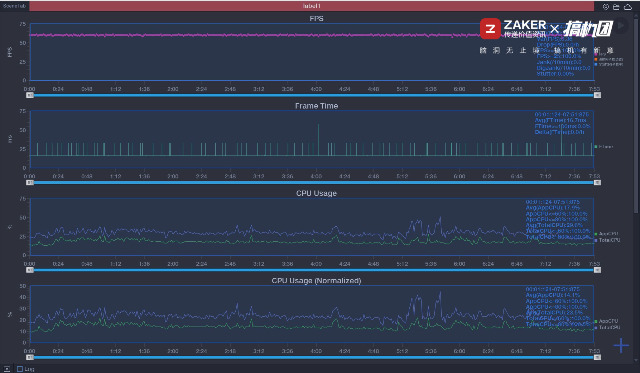Viewport: 640px width, 373px height.
Task: Click the vertical scrollbar on the right side
Action: point(636,114)
